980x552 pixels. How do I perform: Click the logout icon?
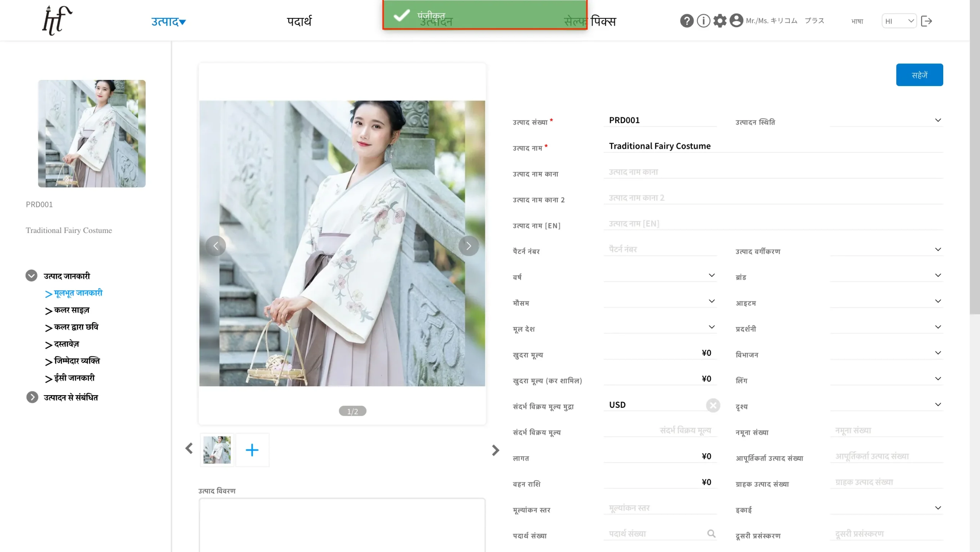[x=926, y=21]
